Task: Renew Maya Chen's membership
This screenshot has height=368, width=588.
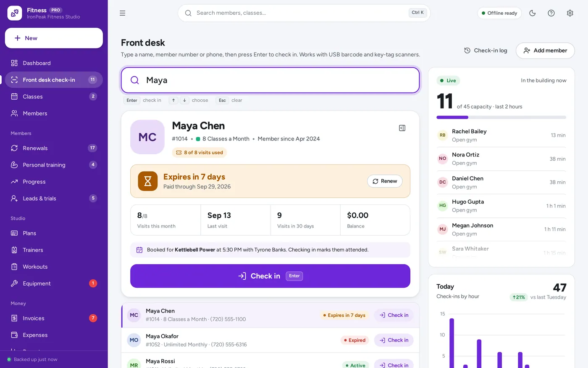Action: point(385,181)
